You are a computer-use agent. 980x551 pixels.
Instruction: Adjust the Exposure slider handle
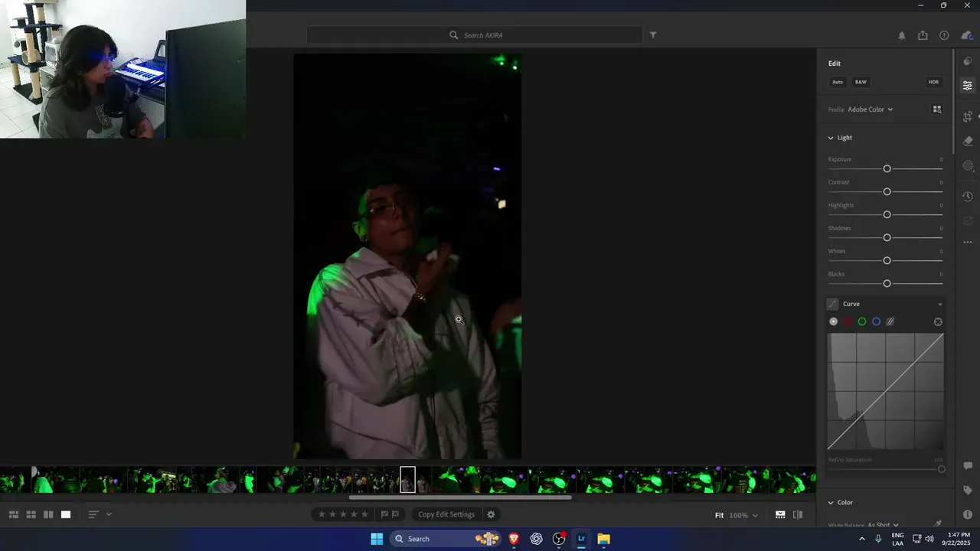coord(887,168)
